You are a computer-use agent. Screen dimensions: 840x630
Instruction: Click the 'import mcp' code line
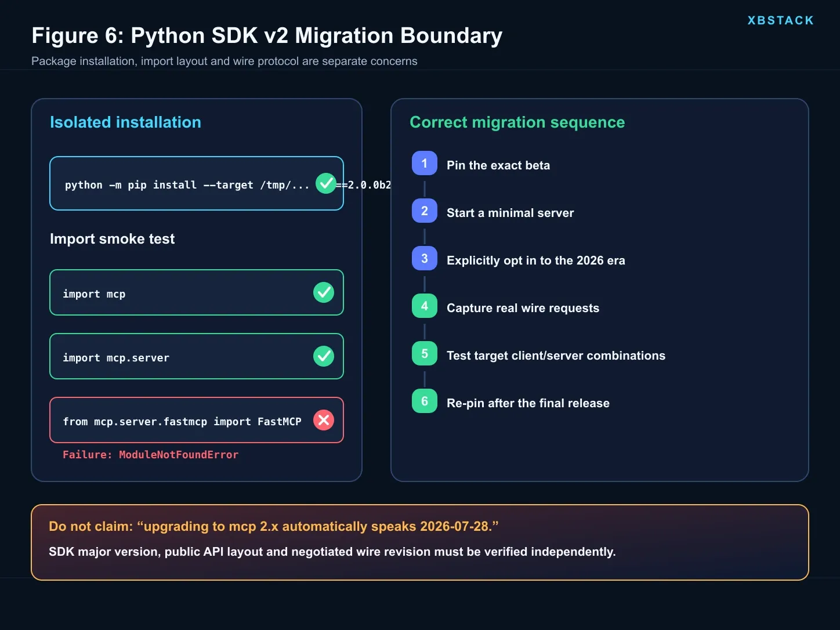(x=94, y=294)
